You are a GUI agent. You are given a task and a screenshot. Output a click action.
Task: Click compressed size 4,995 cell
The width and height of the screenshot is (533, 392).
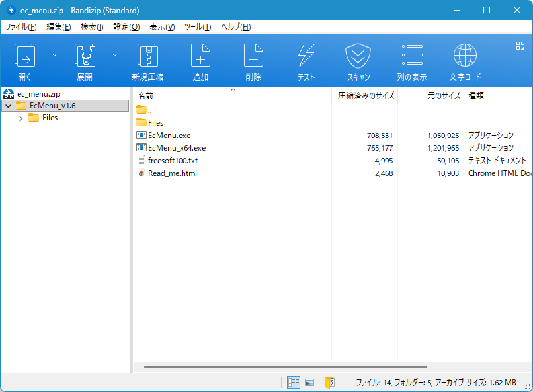(384, 161)
